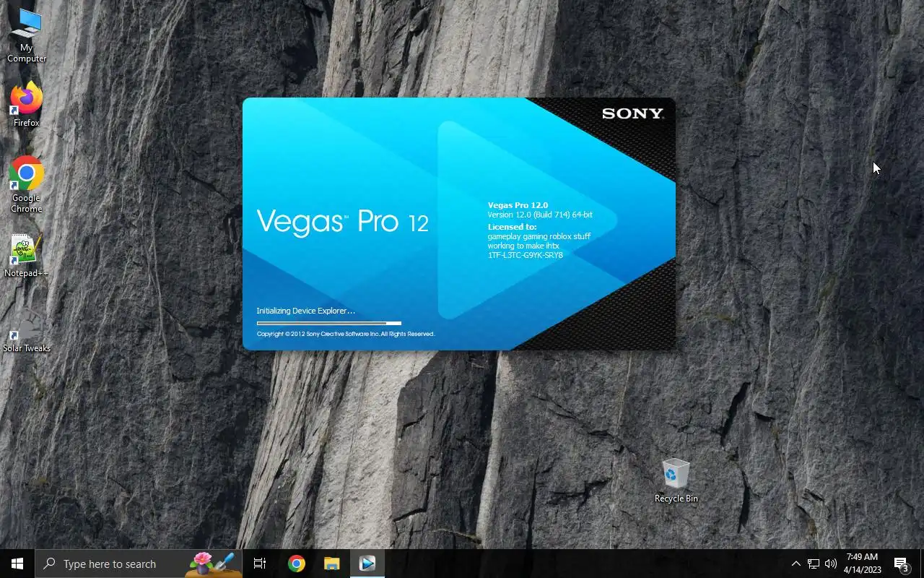The height and width of the screenshot is (578, 924).
Task: Click the Vegas Pro 12 splash title
Action: pos(343,221)
